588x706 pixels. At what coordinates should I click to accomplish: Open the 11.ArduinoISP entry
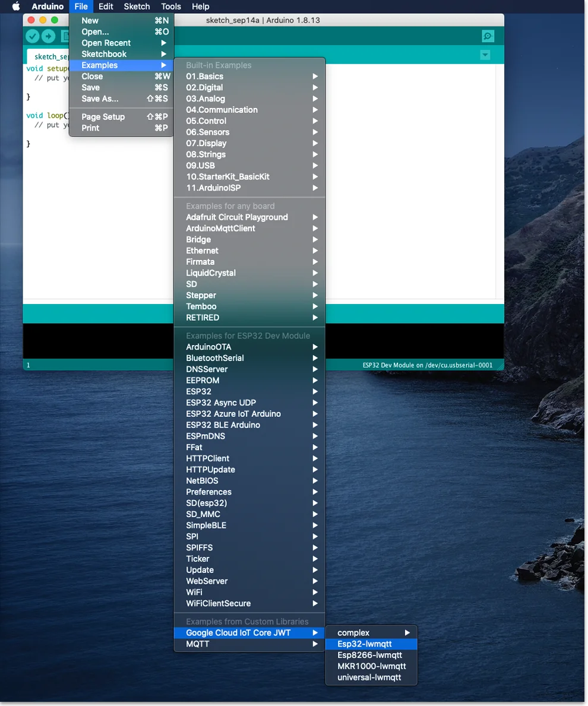click(x=249, y=188)
